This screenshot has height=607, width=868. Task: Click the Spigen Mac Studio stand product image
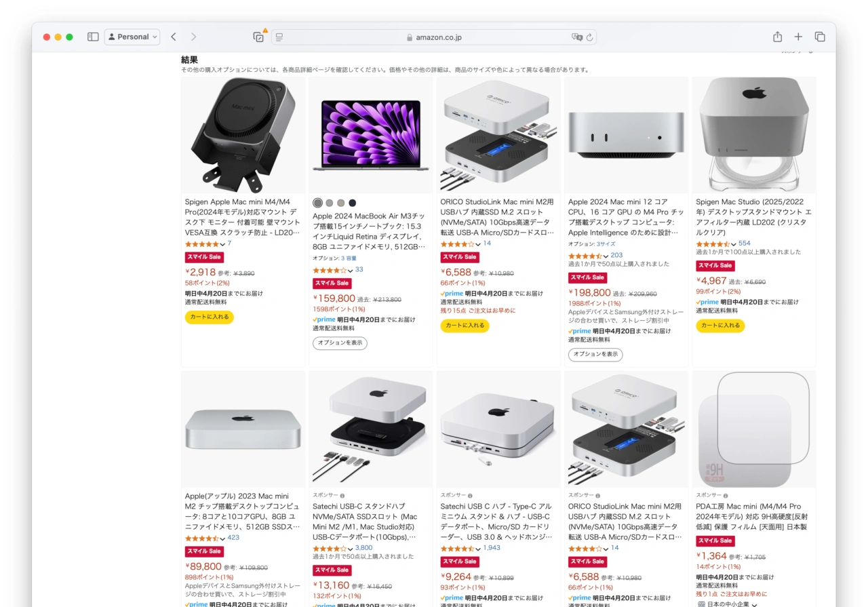753,135
